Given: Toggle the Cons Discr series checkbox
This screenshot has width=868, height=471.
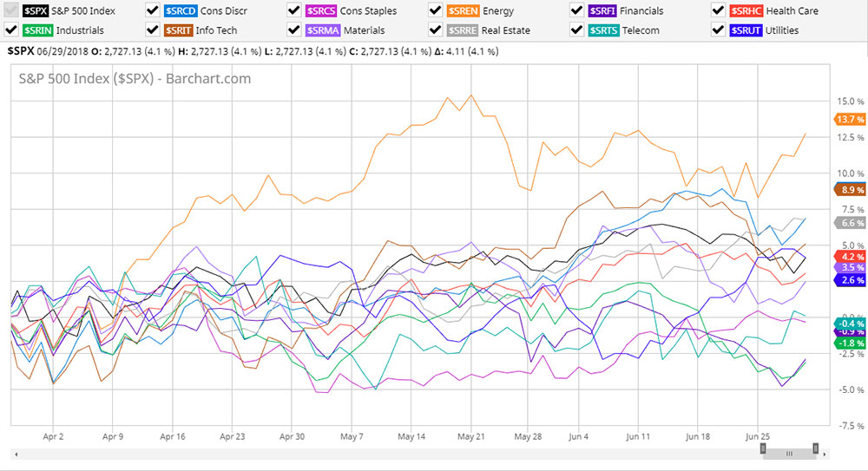Looking at the screenshot, I should (153, 10).
